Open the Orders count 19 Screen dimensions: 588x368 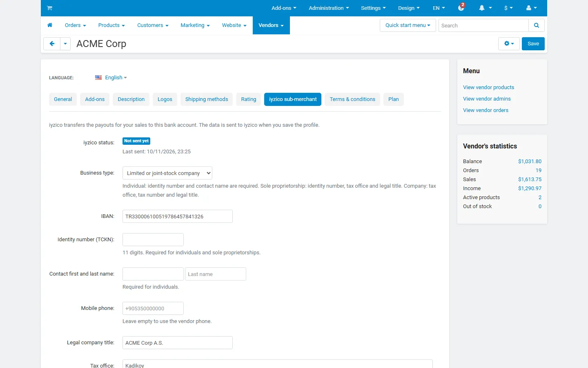[x=539, y=171]
